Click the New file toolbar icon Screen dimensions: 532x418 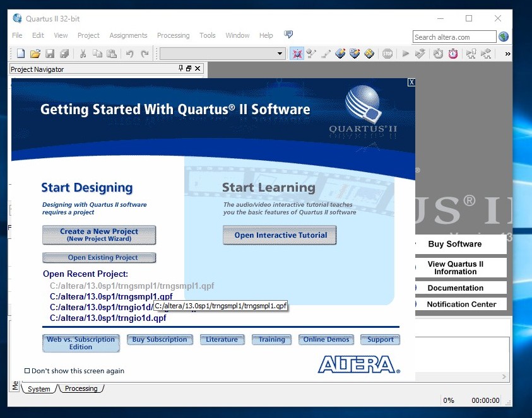point(21,54)
